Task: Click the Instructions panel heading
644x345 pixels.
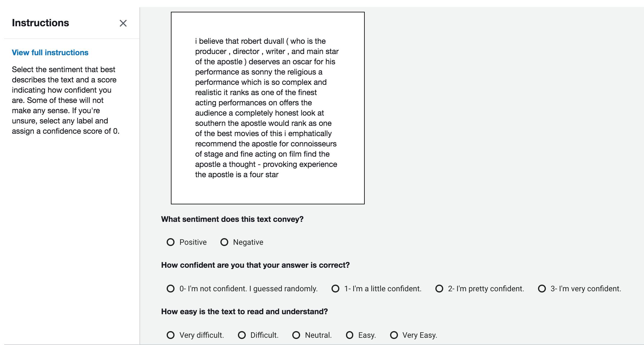Action: tap(40, 23)
